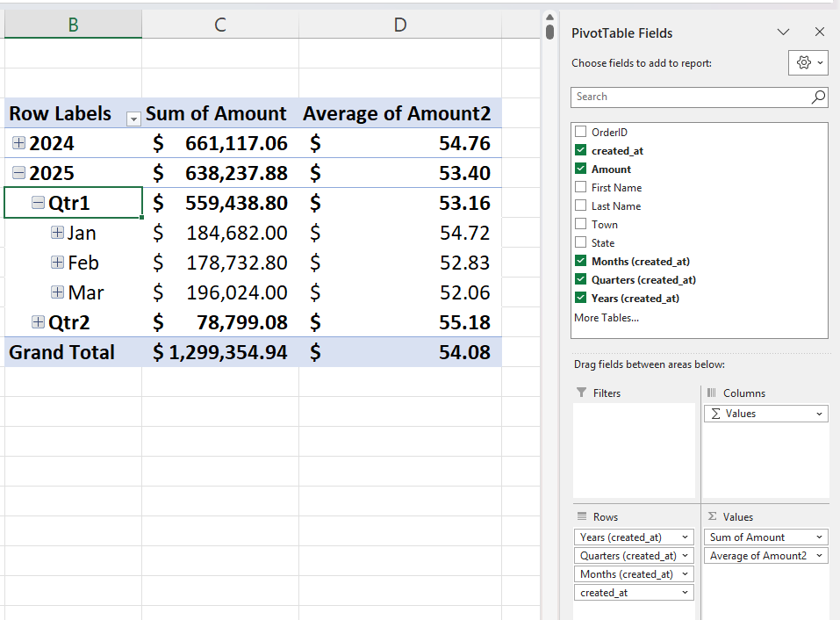Click the Search magnifier icon in the fields pane

point(817,97)
